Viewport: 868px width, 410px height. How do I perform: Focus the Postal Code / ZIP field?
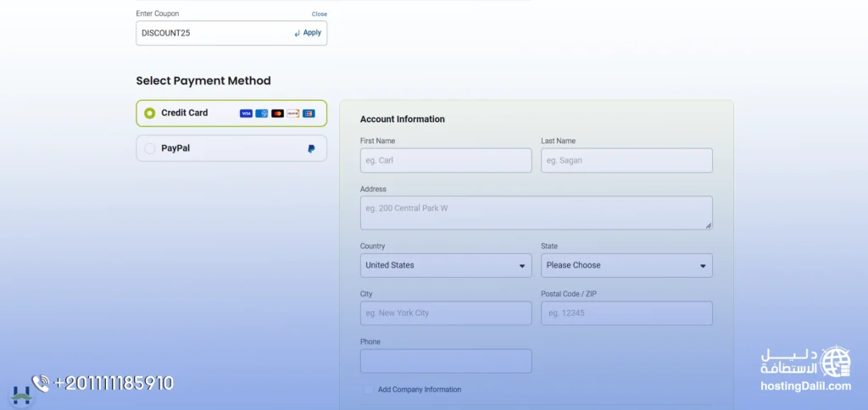(x=626, y=313)
